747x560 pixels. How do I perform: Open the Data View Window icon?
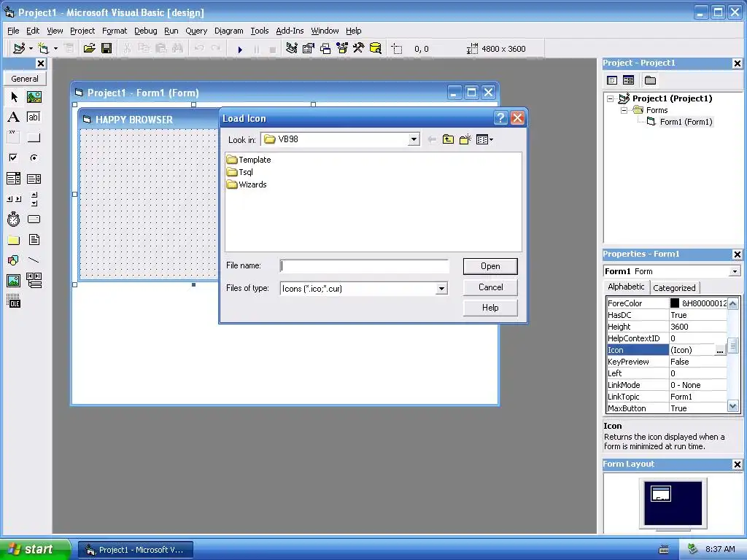[x=376, y=48]
